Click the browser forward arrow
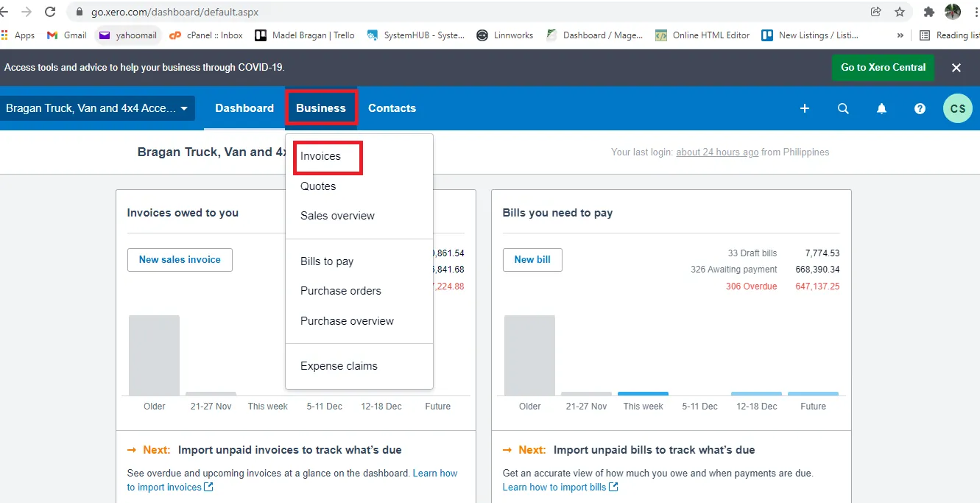980x503 pixels. tap(27, 12)
